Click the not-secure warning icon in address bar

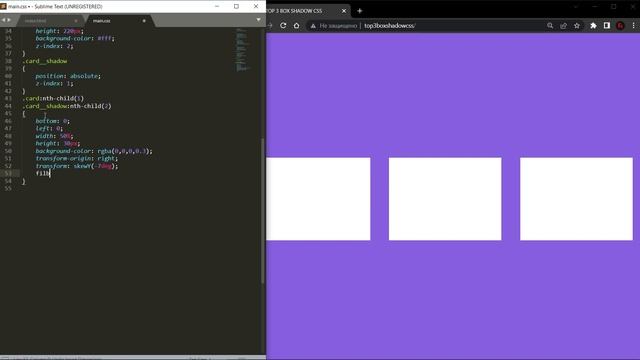click(x=313, y=26)
